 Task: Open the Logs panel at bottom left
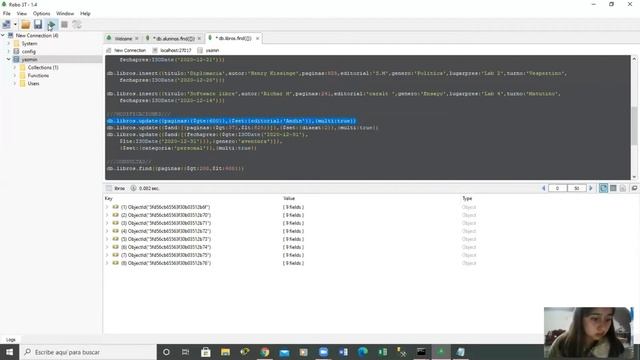(x=11, y=340)
